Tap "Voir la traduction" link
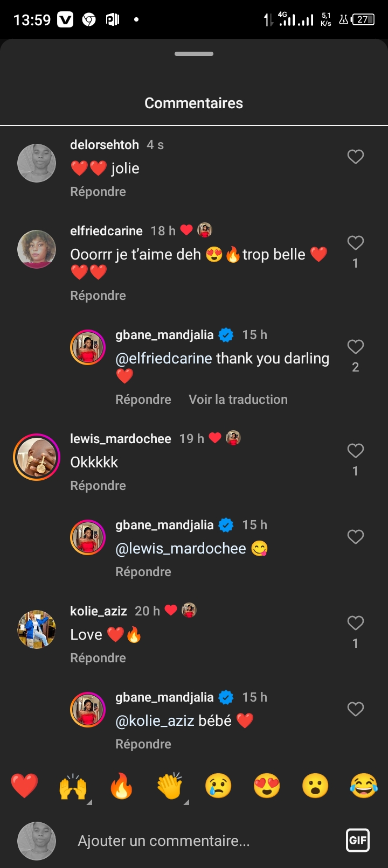 [x=238, y=400]
